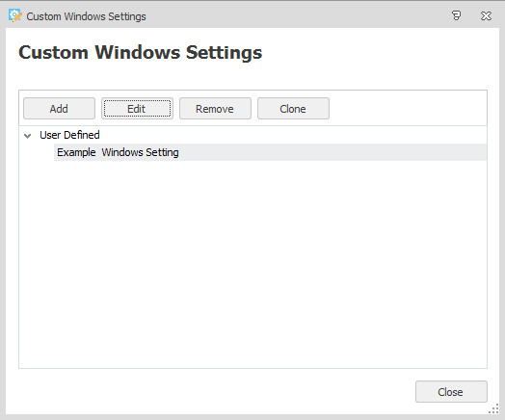Click the gear app icon in title bar
This screenshot has width=505, height=420.
point(15,15)
